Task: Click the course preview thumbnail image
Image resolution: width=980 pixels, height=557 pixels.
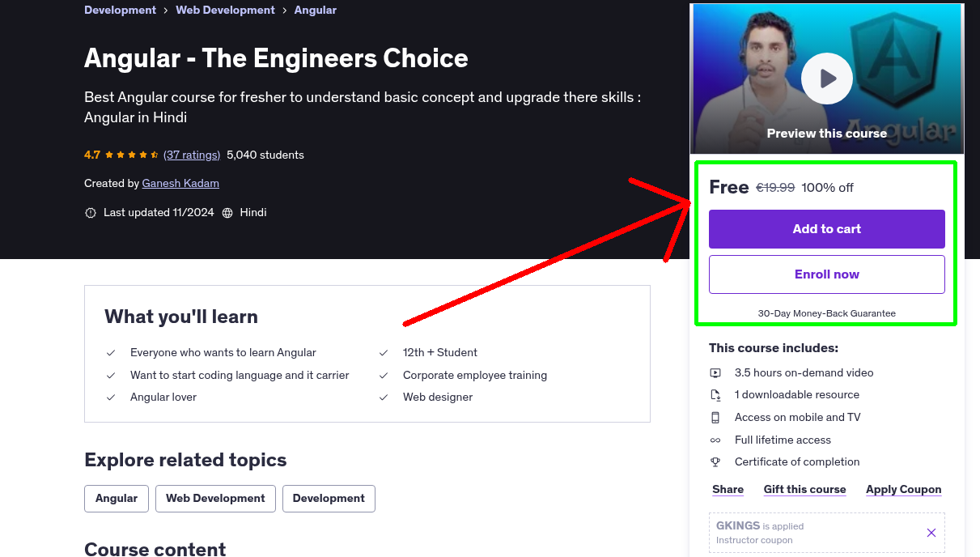Action: (827, 79)
